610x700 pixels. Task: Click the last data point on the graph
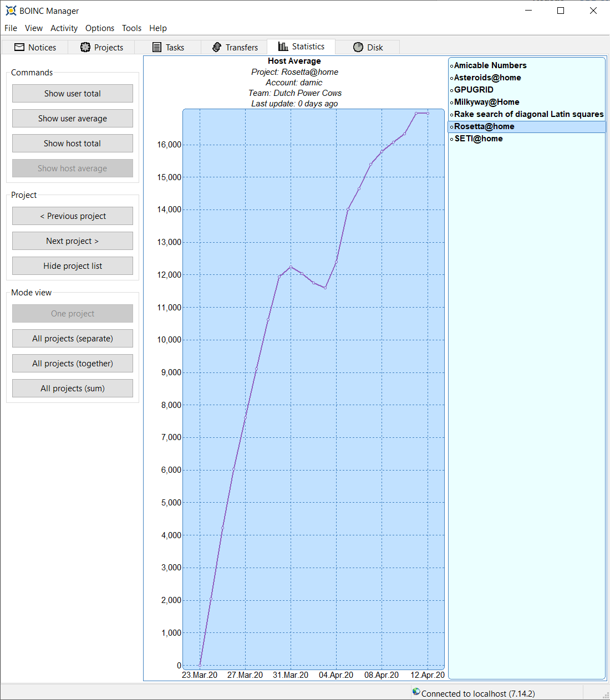click(428, 113)
